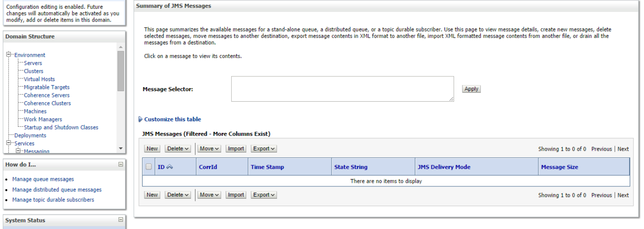Open Servers in the Domain Structure tree
Image resolution: width=644 pixels, height=229 pixels.
pos(33,63)
